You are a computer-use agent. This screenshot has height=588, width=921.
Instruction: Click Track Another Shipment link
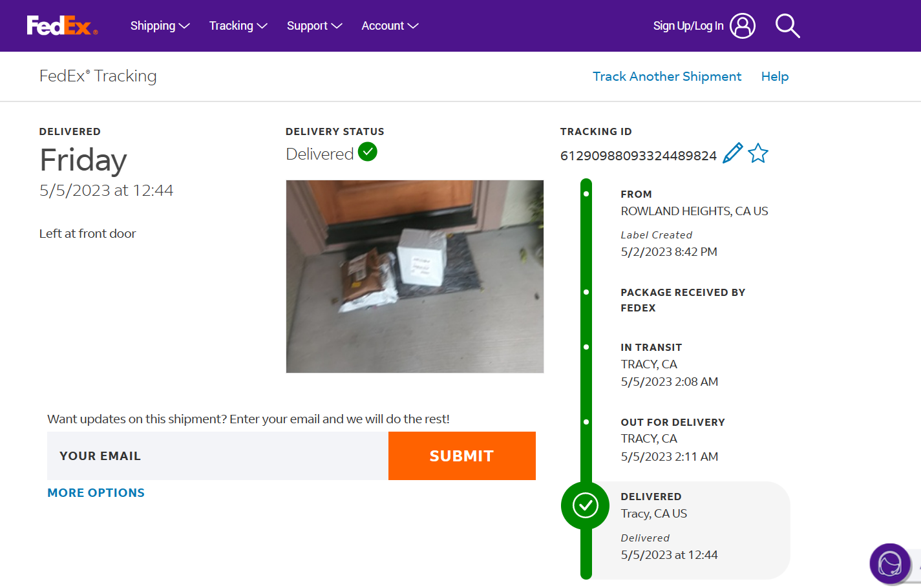click(x=667, y=76)
